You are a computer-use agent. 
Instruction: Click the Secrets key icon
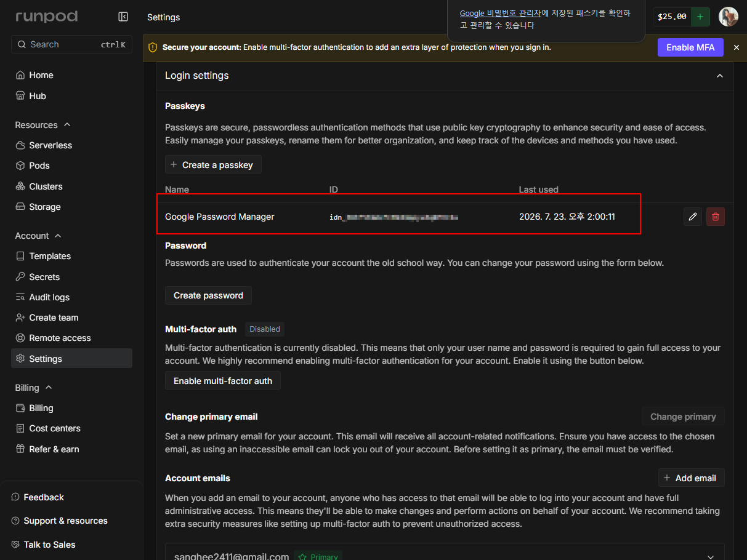[20, 277]
